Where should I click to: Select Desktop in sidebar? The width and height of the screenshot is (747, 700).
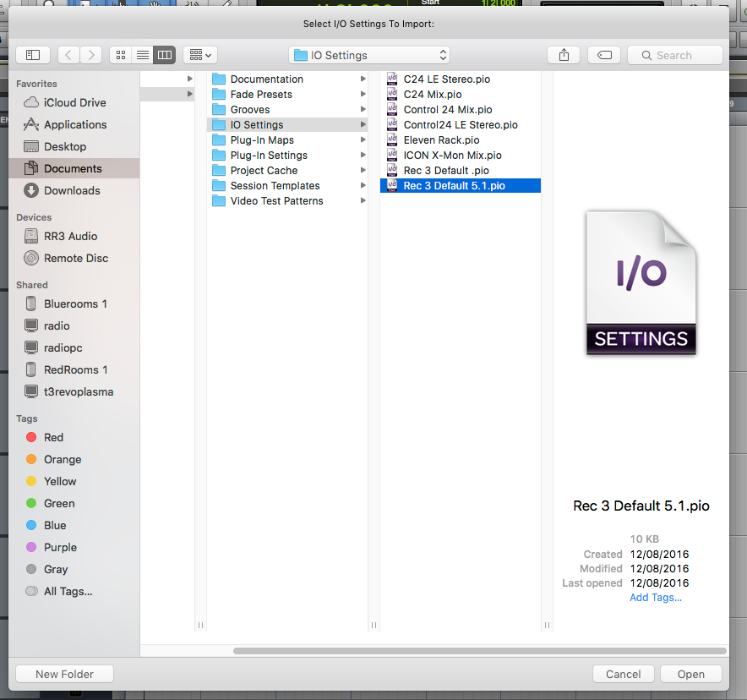click(x=74, y=146)
